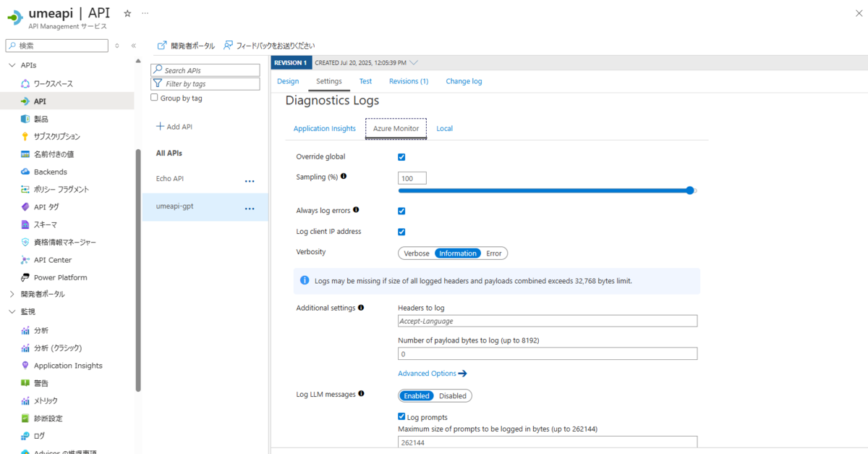The height and width of the screenshot is (454, 868).
Task: Open Echo API context menu ellipsis
Action: point(250,181)
